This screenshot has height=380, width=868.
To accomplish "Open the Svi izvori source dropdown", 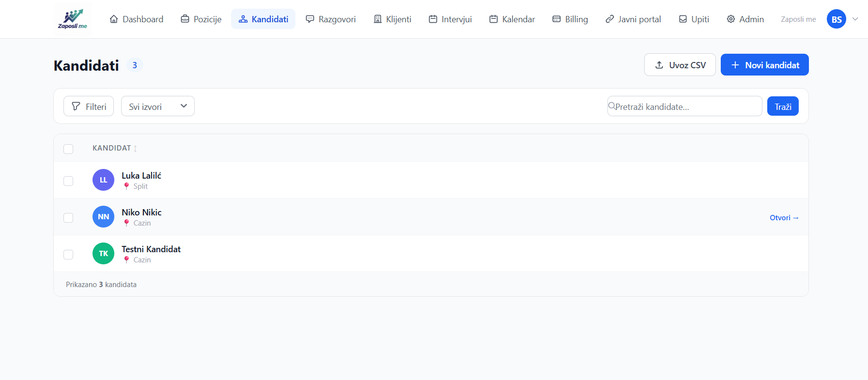I will (157, 106).
